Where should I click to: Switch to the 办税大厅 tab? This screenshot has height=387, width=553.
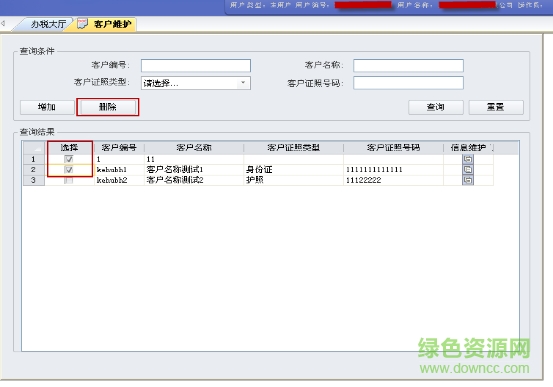click(48, 24)
